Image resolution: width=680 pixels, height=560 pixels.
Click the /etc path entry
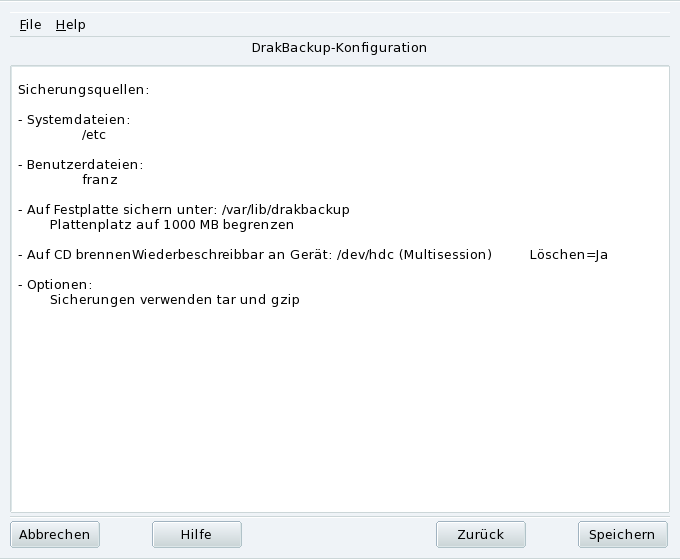[94, 135]
